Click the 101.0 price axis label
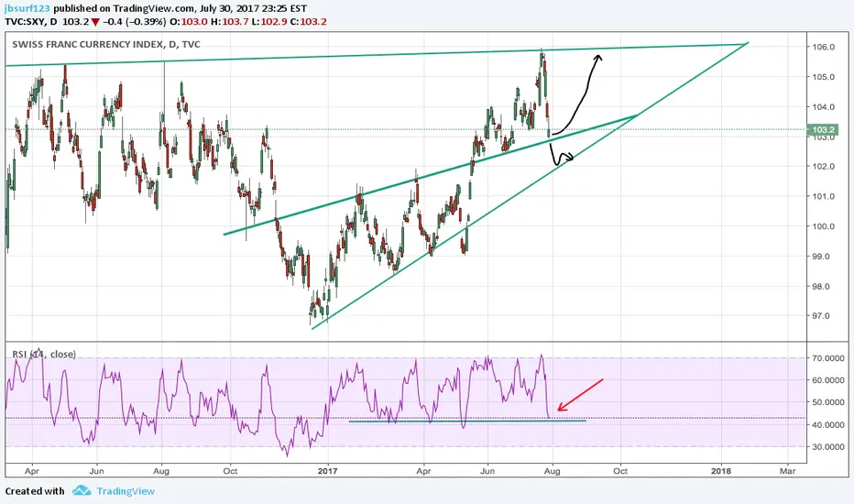Image resolution: width=854 pixels, height=504 pixels. coord(823,196)
